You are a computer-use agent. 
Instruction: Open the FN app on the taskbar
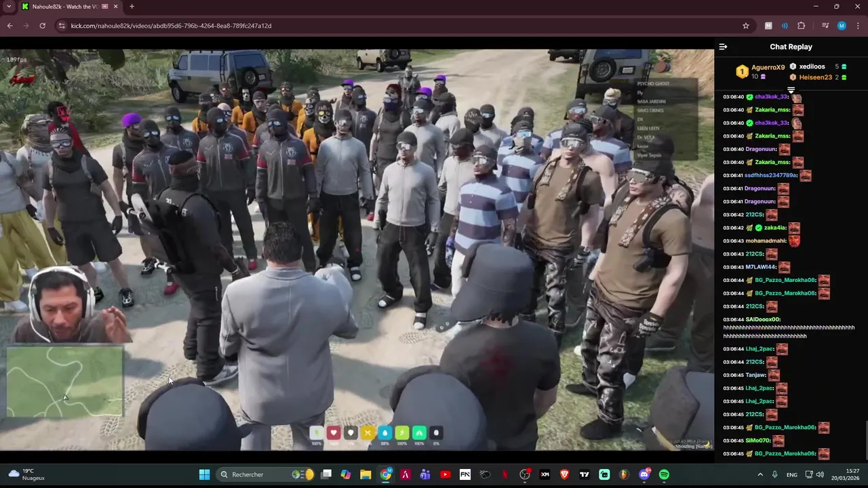465,474
